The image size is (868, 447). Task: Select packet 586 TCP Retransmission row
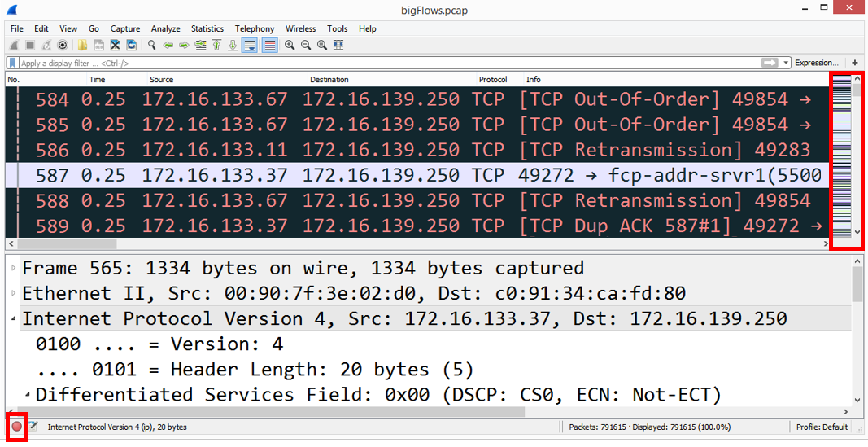[417, 150]
